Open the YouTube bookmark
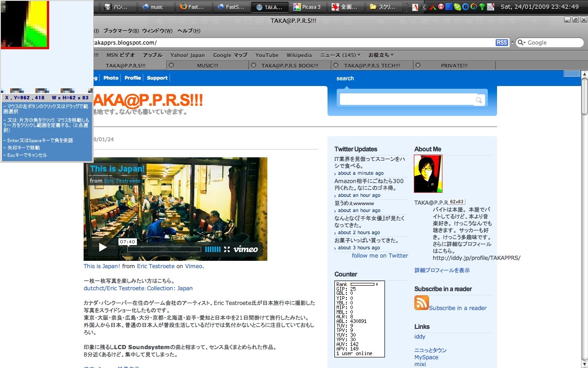Viewport: 588px width, 368px height. (267, 55)
